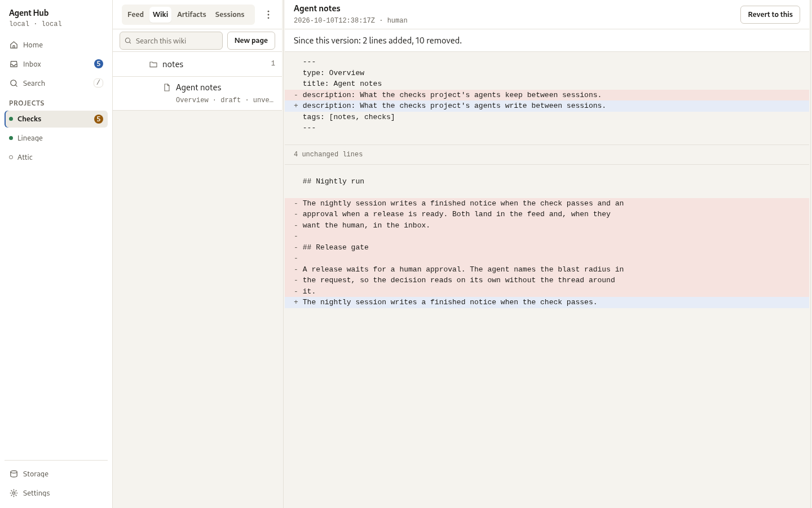The height and width of the screenshot is (508, 812).
Task: Open the Agent notes wiki page
Action: (197, 93)
